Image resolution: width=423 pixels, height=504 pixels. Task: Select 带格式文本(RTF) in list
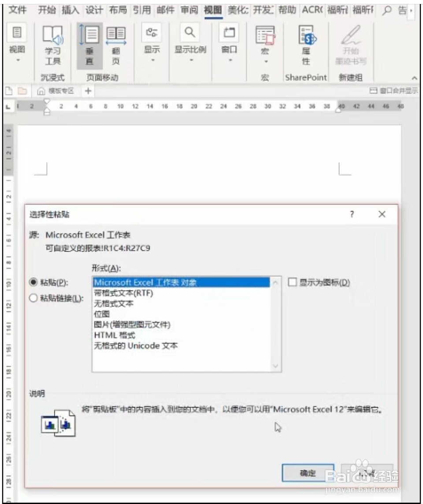181,293
